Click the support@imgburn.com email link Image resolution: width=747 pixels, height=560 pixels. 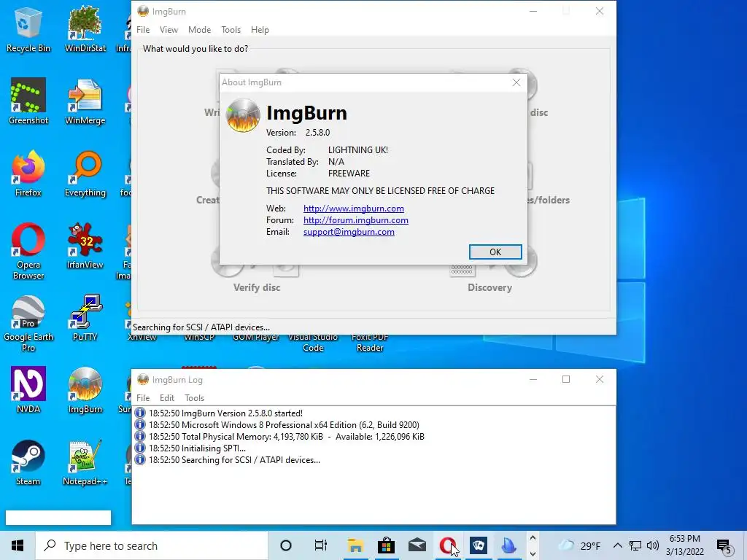click(x=349, y=232)
